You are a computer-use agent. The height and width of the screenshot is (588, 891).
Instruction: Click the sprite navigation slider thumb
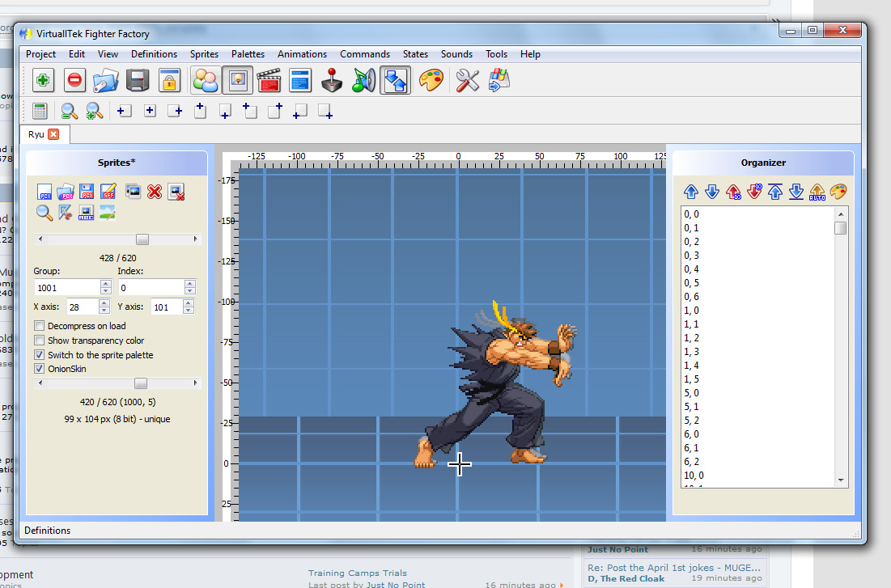tap(142, 239)
